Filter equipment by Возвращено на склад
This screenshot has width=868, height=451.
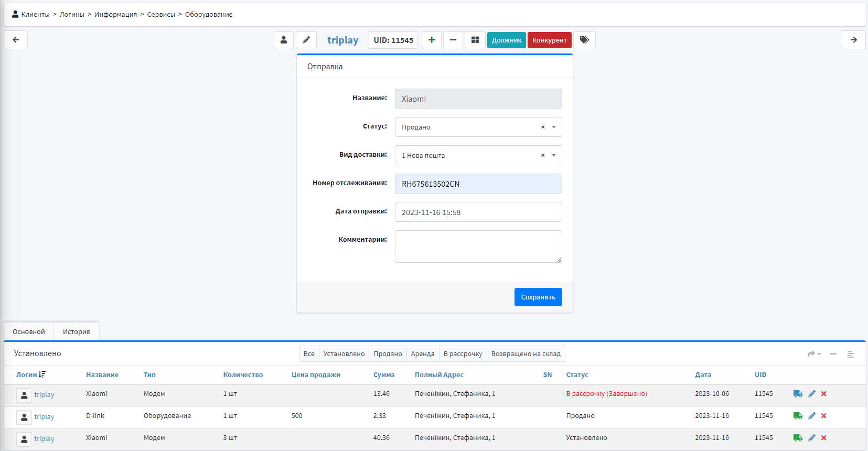(526, 354)
